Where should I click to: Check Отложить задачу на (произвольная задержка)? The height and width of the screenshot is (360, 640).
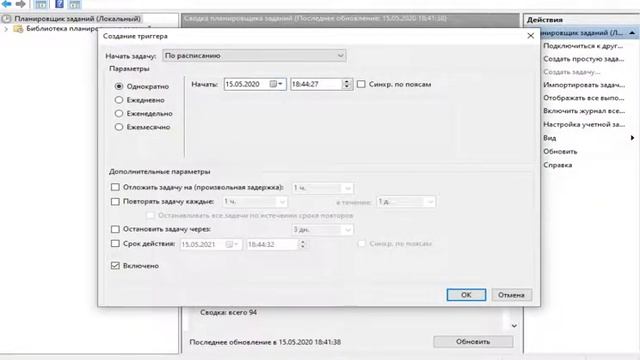click(115, 187)
